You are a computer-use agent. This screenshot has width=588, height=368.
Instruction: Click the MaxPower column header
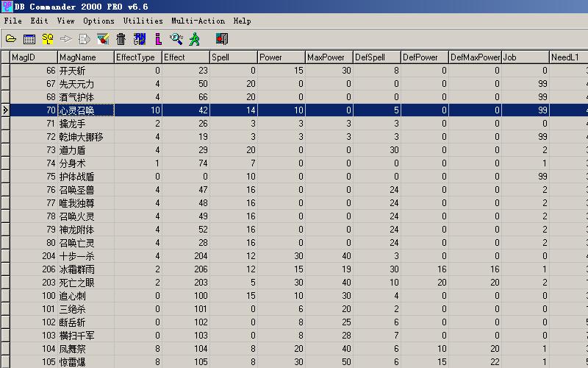coord(328,57)
